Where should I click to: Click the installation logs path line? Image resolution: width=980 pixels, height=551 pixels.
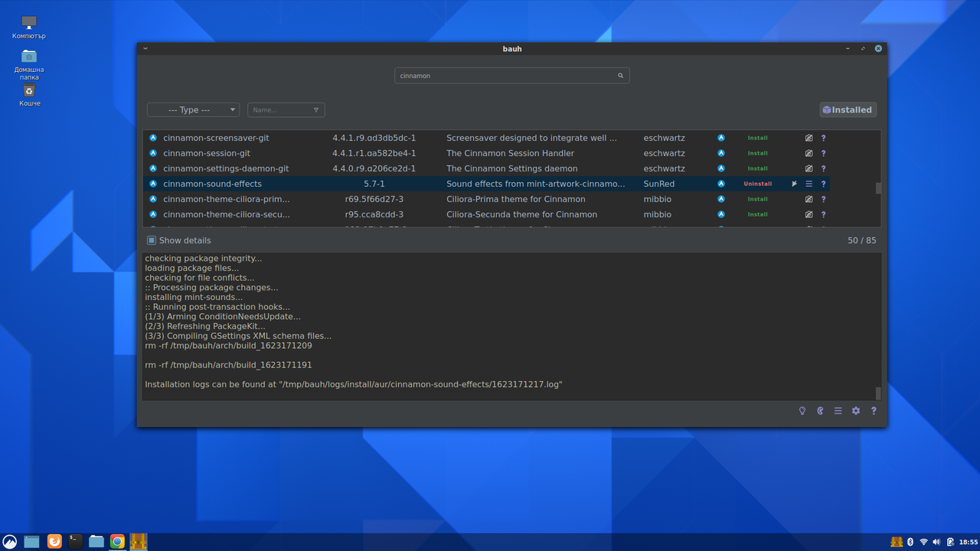point(354,384)
